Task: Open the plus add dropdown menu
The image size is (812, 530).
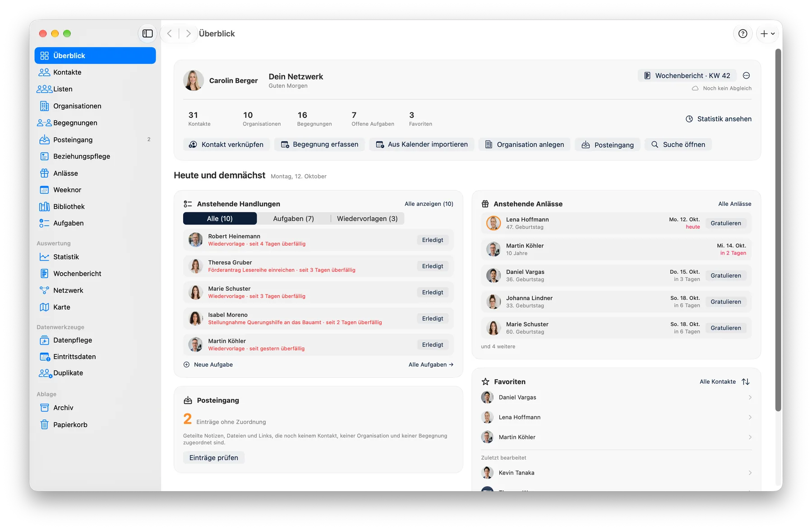Action: tap(767, 33)
